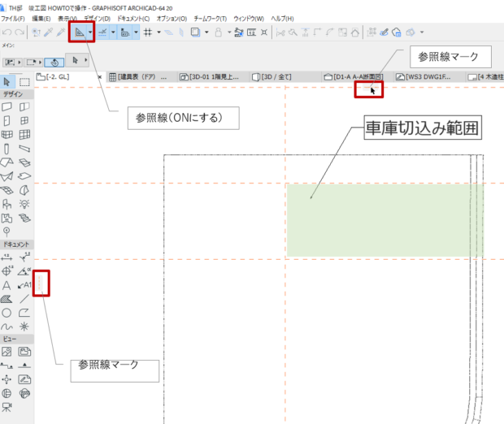Screen dimensions: 504x424
Task: Toggle Guide Lines on in toolbar
Action: [79, 32]
